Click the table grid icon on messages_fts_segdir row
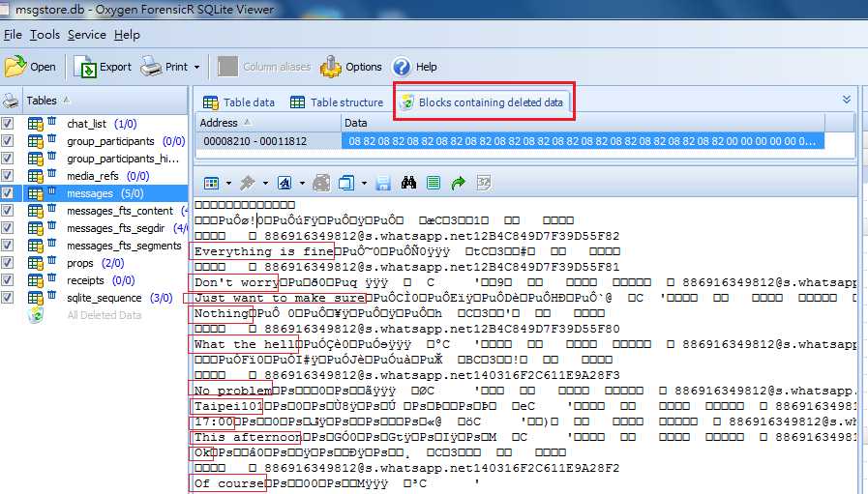Image resolution: width=868 pixels, height=494 pixels. [x=36, y=228]
